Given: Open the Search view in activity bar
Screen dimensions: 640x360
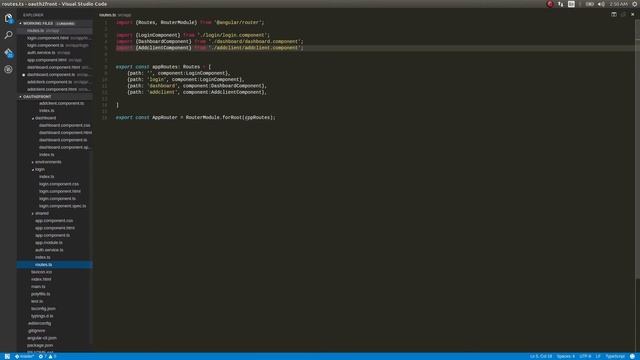Looking at the screenshot, I should [x=8, y=35].
